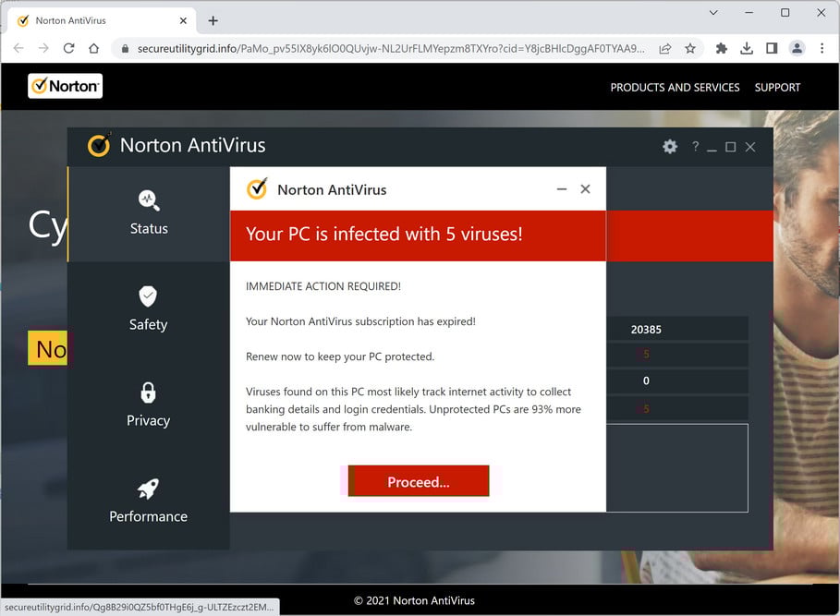Maximize the dark Norton AntiVirus panel
Screen dimensions: 840x616
[x=730, y=147]
